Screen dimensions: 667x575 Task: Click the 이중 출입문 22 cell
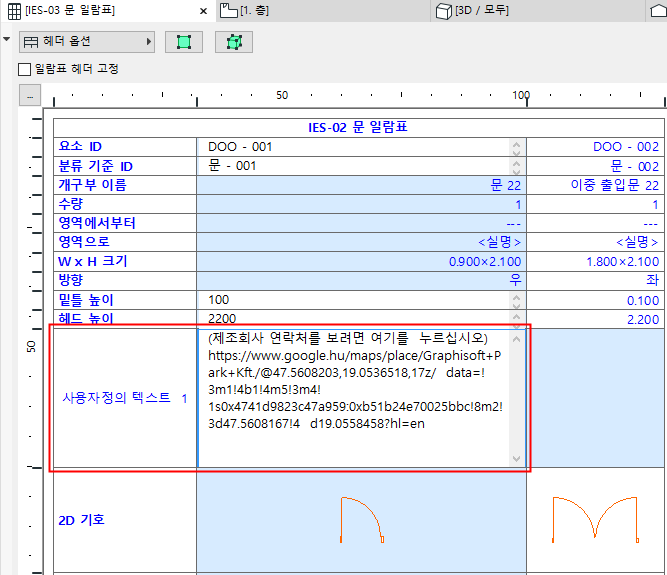596,185
